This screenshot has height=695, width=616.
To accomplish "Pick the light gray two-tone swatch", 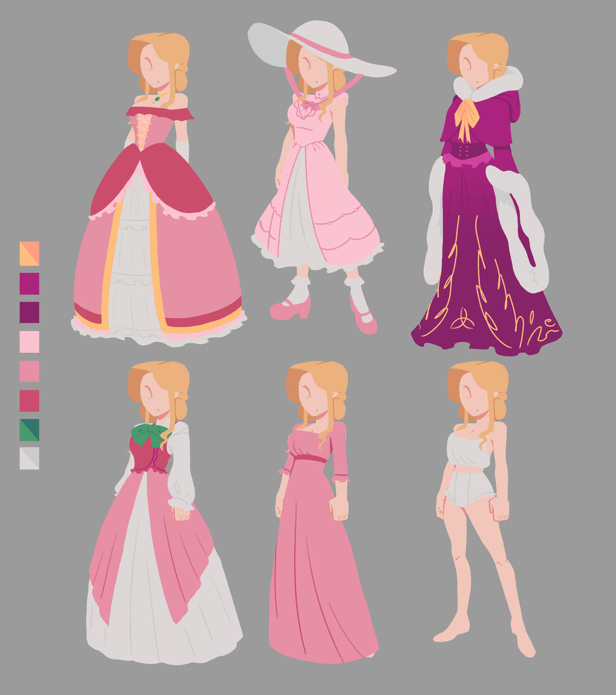I will [29, 458].
